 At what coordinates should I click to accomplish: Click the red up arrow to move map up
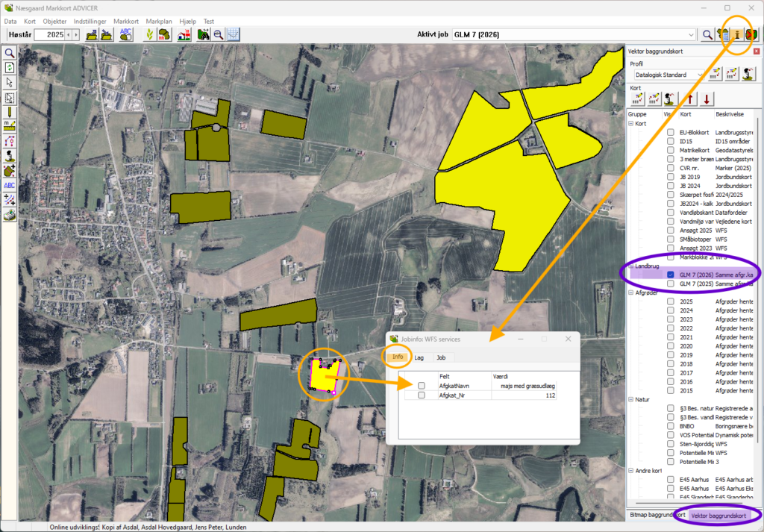click(689, 99)
